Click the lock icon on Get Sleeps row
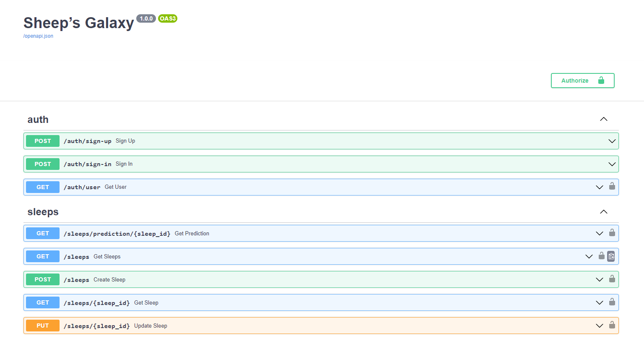This screenshot has height=344, width=644. pos(601,255)
